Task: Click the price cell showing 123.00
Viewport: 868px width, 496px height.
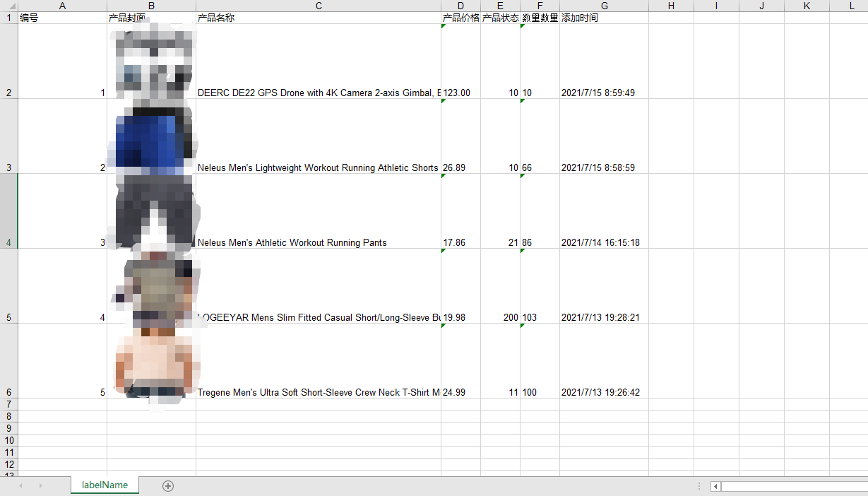Action: pos(460,93)
